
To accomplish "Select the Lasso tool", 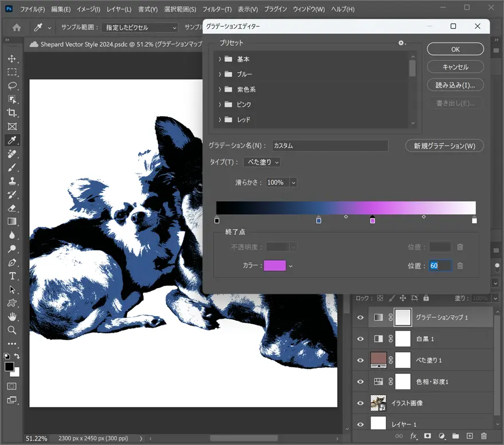I will [x=12, y=86].
